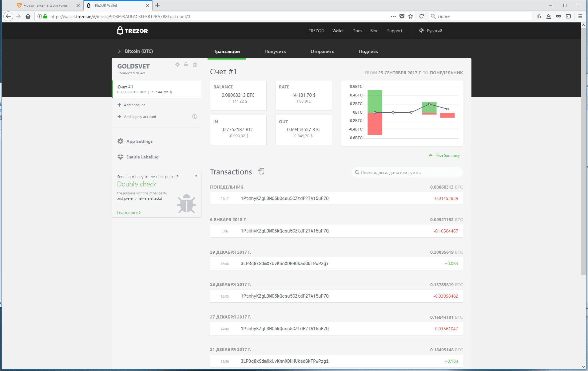Click the large green bar in chart
Viewport: 588px width, 371px height.
click(x=375, y=101)
